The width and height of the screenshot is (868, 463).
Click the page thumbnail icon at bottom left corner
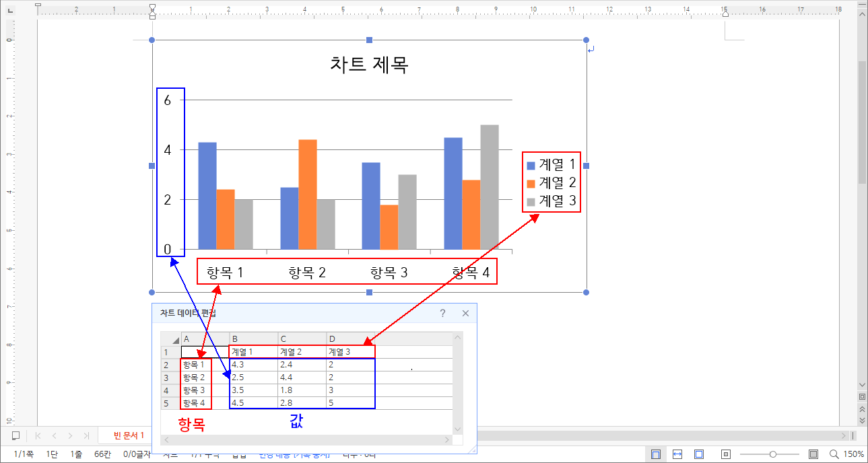16,435
